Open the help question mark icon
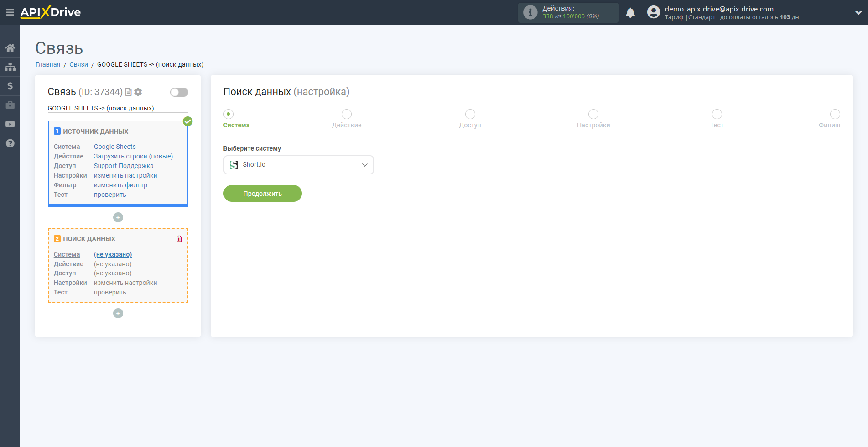Image resolution: width=868 pixels, height=447 pixels. coord(10,143)
